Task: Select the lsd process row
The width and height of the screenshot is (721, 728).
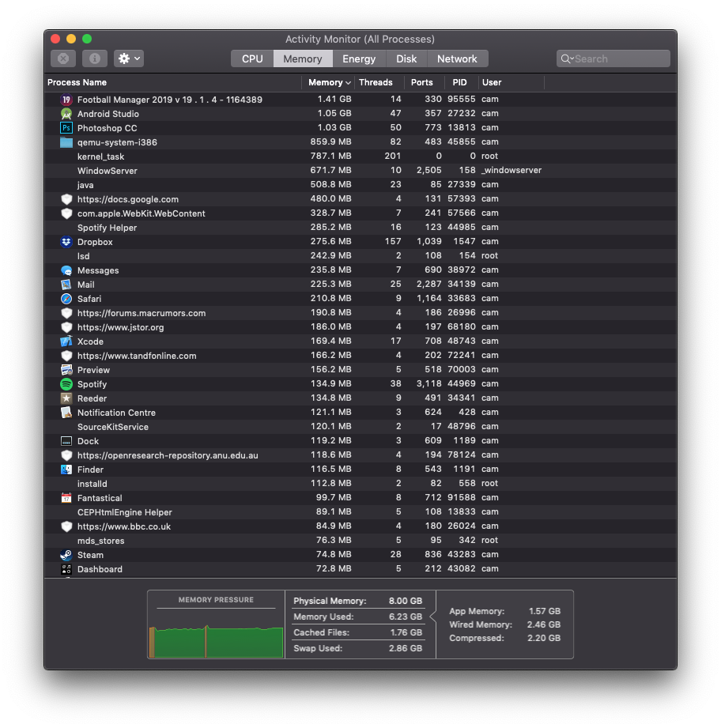Action: coord(360,256)
